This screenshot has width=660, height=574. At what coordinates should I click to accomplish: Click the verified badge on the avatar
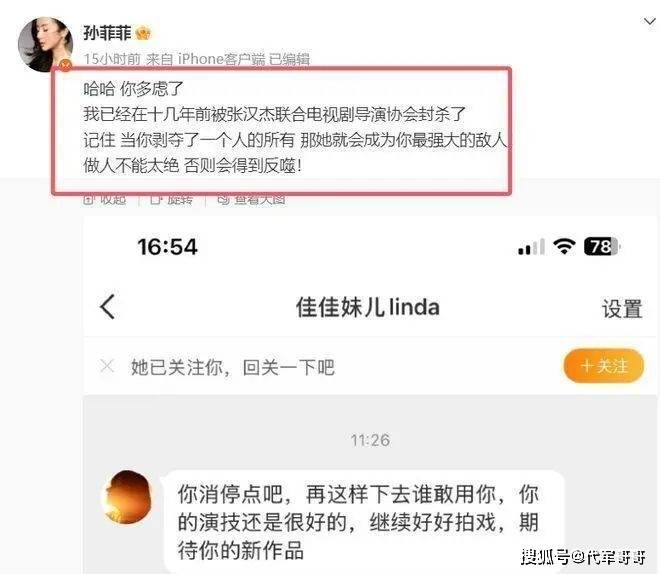[65, 65]
